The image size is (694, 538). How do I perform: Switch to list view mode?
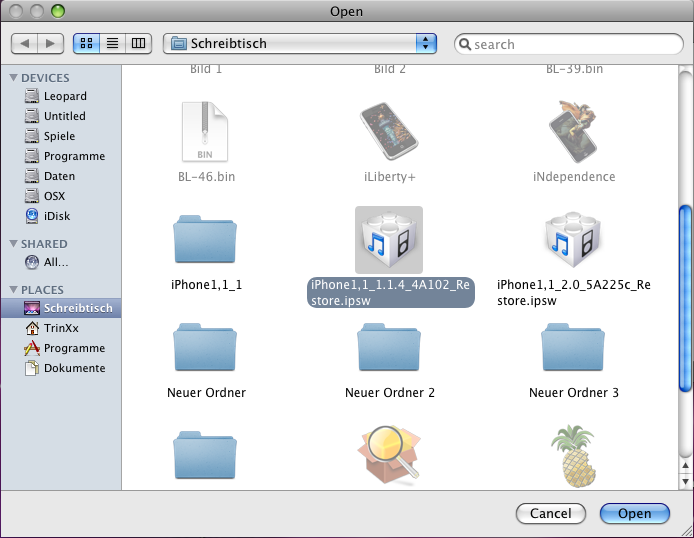(112, 44)
